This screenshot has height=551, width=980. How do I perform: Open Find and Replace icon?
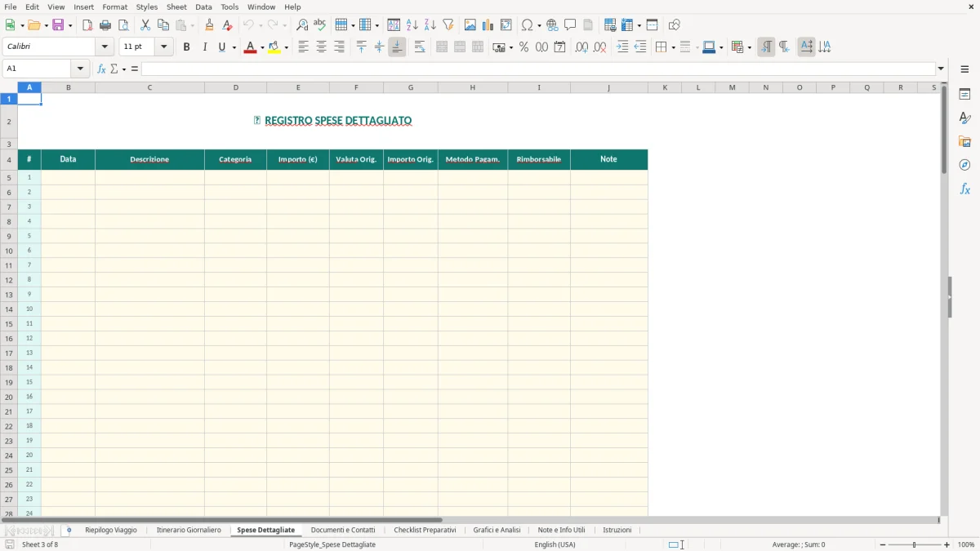coord(301,25)
